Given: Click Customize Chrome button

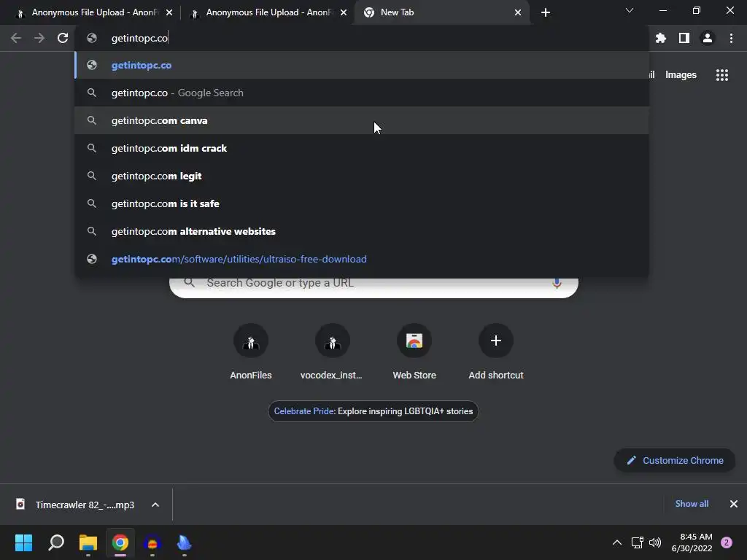Looking at the screenshot, I should click(x=675, y=461).
